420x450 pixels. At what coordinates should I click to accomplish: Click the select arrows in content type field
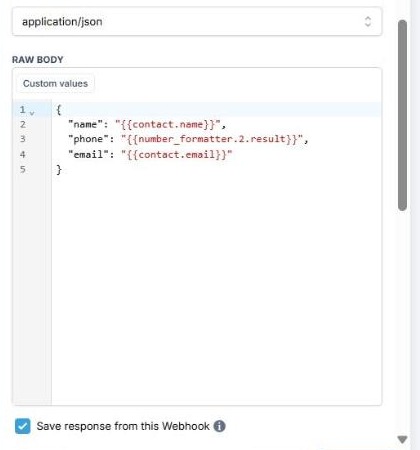(x=368, y=22)
